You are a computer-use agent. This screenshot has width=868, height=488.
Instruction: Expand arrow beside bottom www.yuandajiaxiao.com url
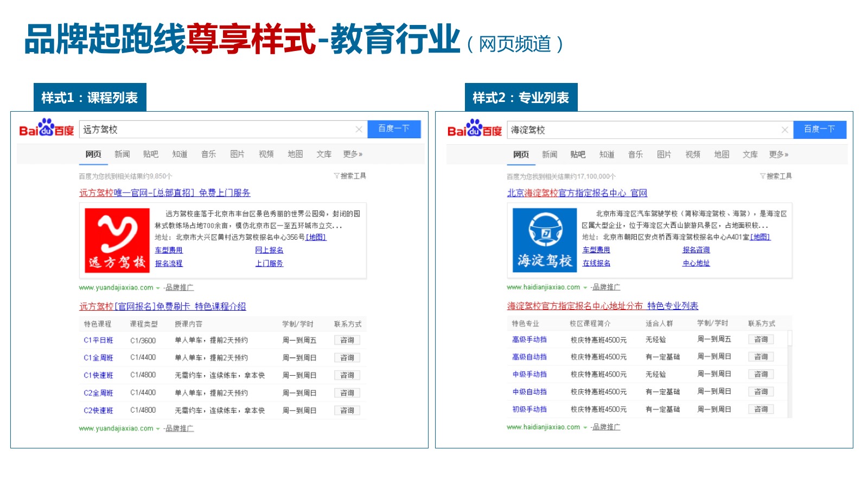tap(158, 429)
